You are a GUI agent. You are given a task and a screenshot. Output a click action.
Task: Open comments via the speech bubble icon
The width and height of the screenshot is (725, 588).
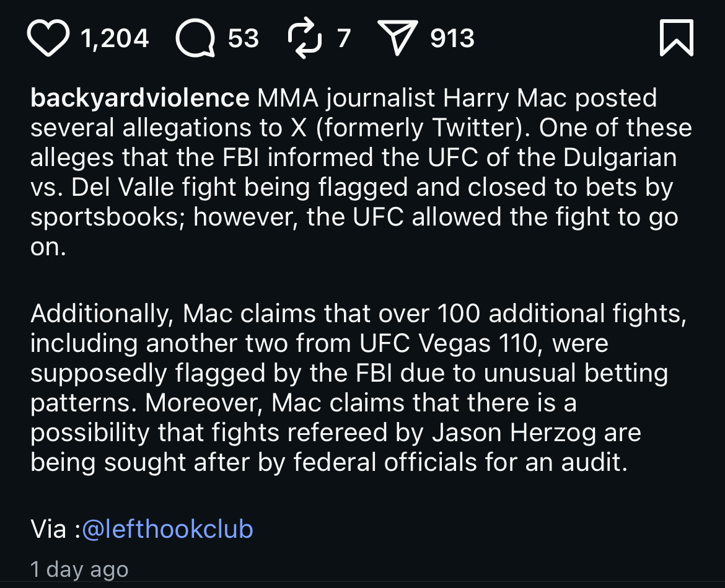point(195,40)
